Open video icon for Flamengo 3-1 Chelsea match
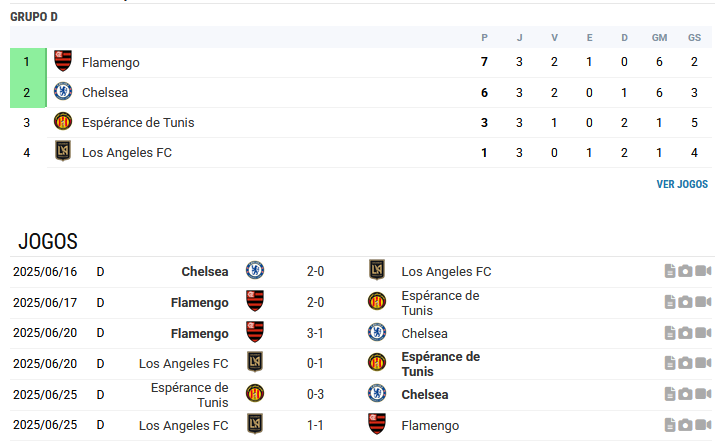 [x=703, y=333]
